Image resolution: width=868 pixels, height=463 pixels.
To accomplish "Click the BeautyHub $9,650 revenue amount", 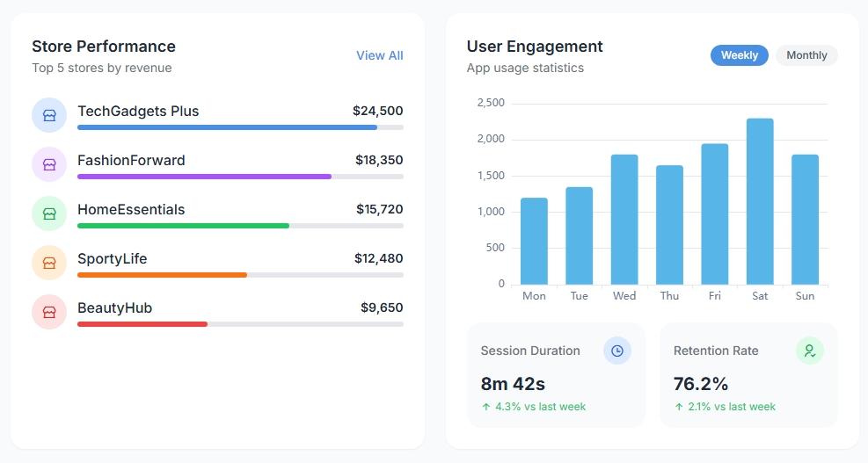I will [382, 308].
